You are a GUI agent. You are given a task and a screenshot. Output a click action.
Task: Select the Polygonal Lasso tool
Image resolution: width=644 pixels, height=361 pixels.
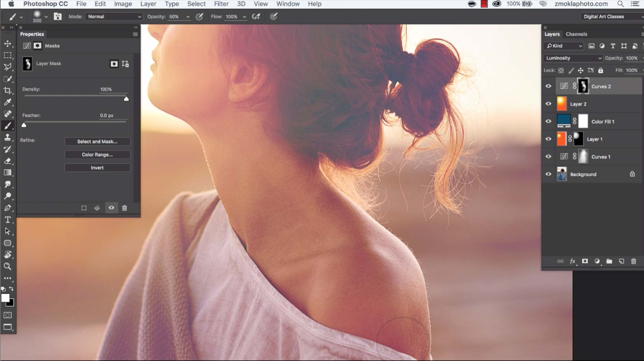(8, 67)
